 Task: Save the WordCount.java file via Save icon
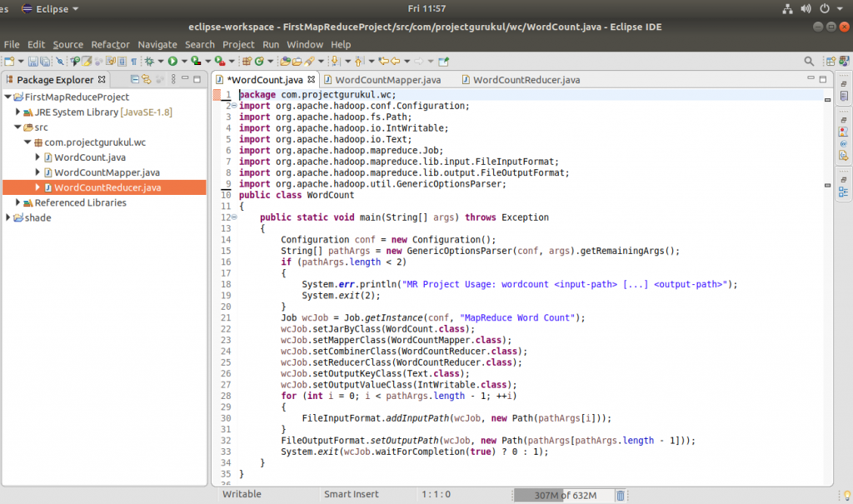32,60
